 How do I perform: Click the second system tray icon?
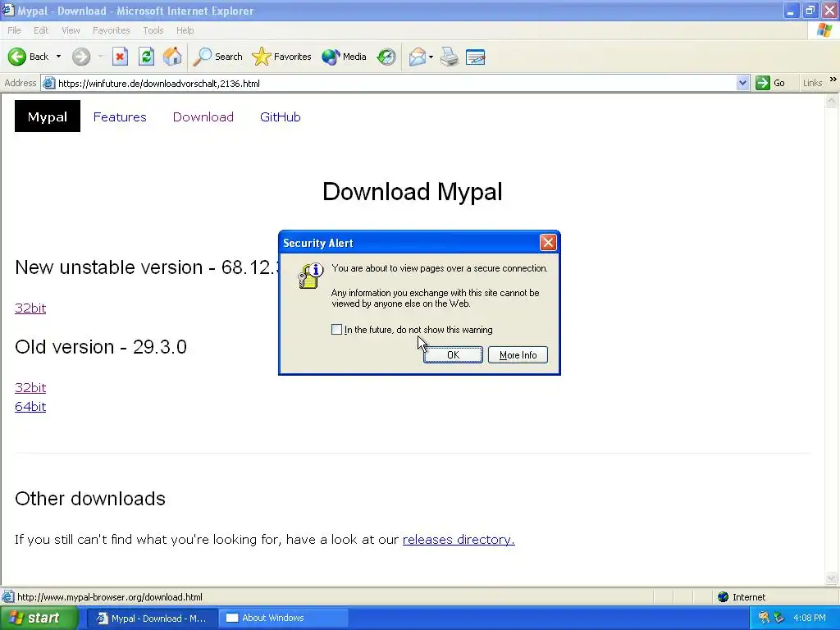pos(778,619)
